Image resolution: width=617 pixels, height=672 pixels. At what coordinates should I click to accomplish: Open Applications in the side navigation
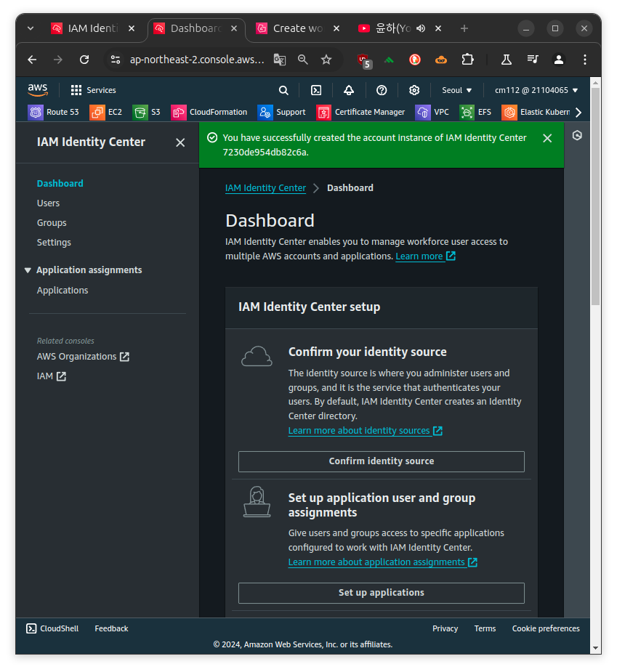click(x=62, y=291)
